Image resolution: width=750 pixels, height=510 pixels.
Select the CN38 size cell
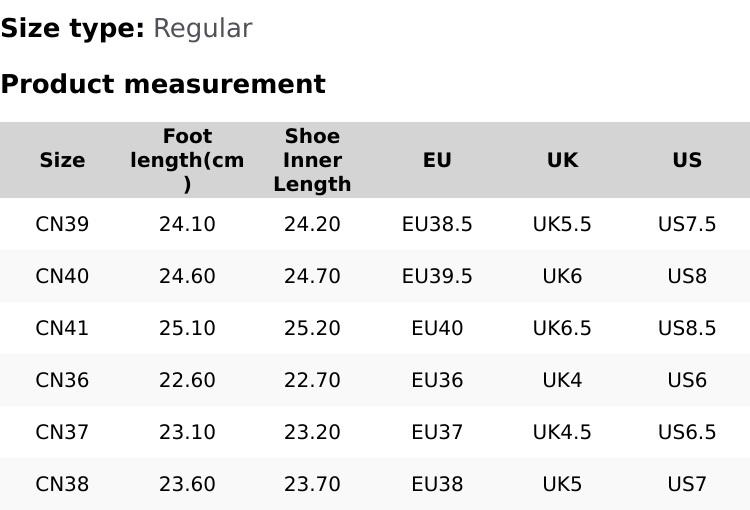tap(62, 484)
